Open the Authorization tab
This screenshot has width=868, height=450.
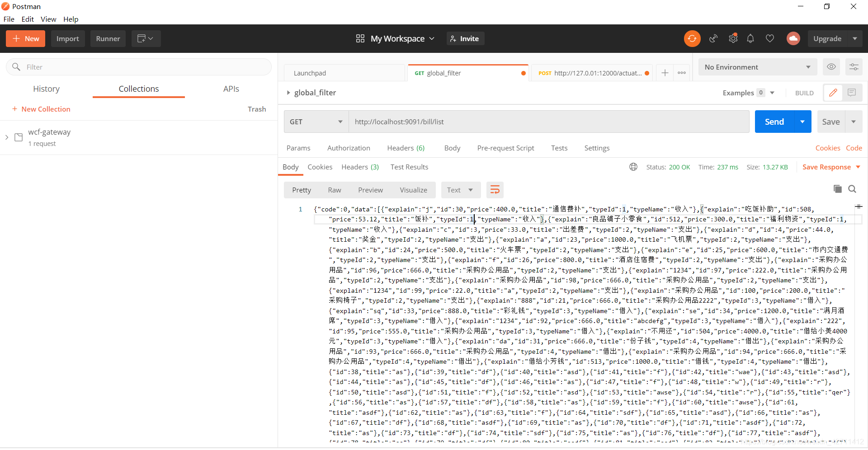click(349, 148)
